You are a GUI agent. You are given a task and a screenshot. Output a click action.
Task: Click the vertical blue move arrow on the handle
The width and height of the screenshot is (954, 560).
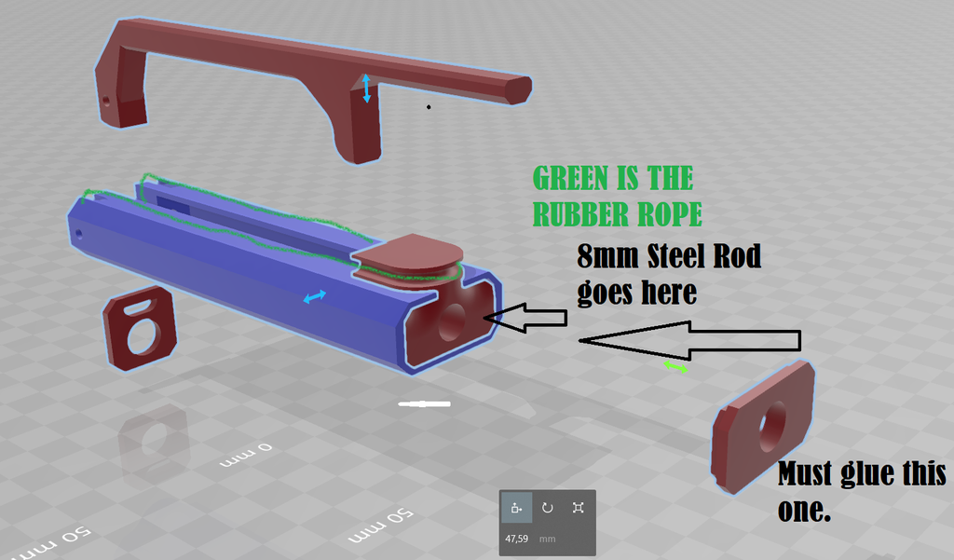tap(367, 89)
